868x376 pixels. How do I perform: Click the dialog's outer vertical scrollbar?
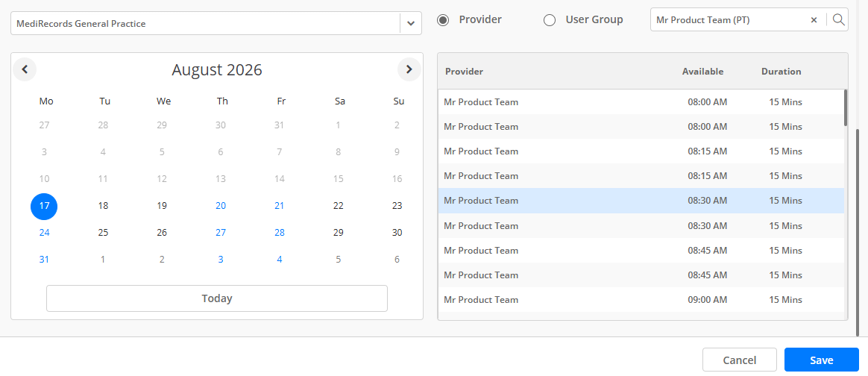(858, 233)
